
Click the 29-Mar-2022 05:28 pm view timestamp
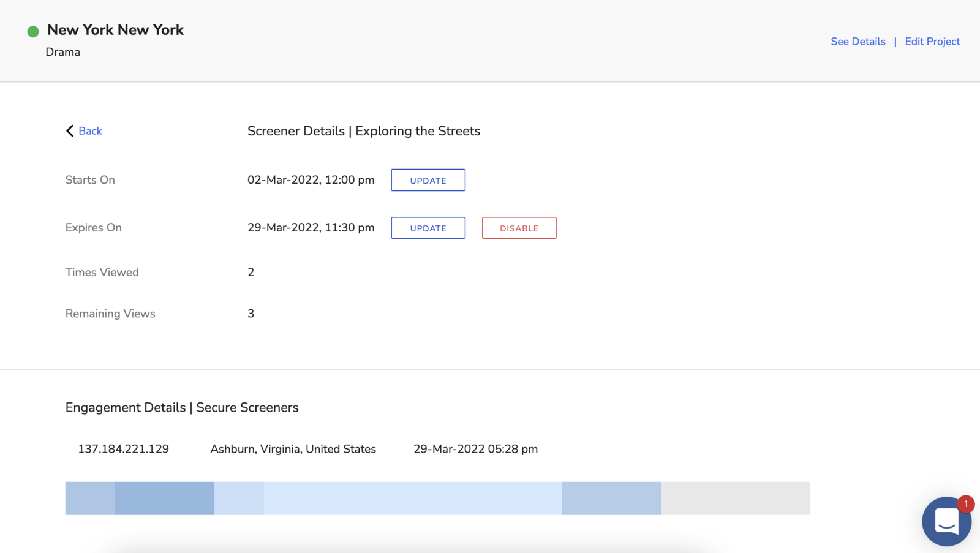pos(475,449)
